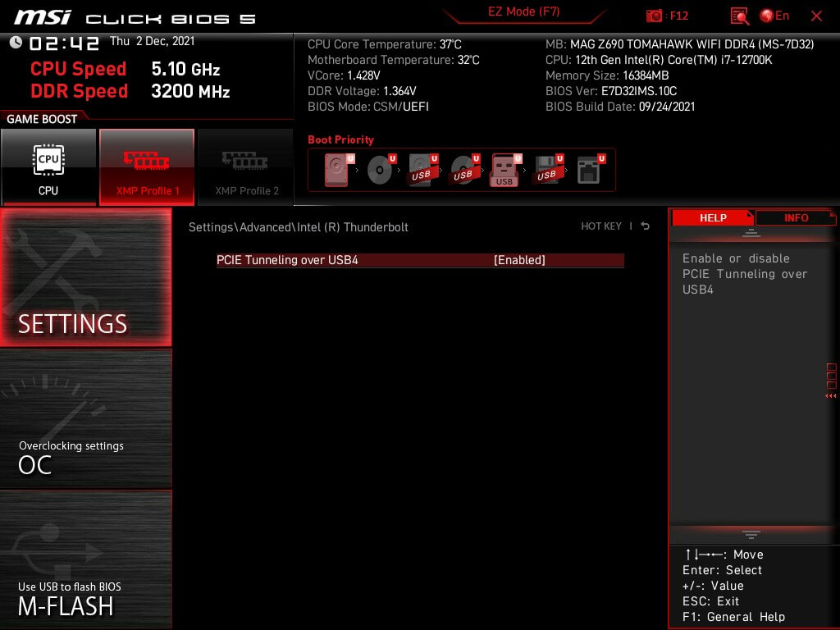840x630 pixels.
Task: Expand the side panel using the right-edge arrows
Action: pyautogui.click(x=830, y=396)
